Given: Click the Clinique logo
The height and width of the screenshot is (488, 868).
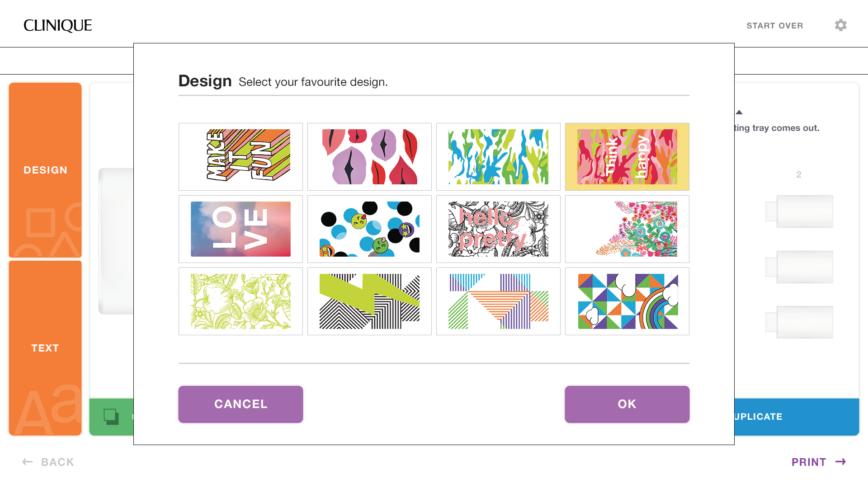Looking at the screenshot, I should click(x=58, y=26).
